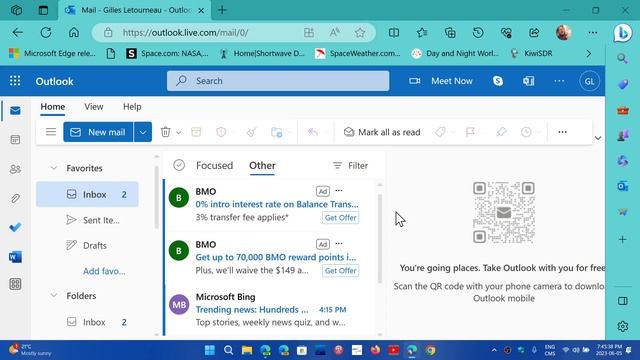Click the Snooze clock icon

pos(526,132)
